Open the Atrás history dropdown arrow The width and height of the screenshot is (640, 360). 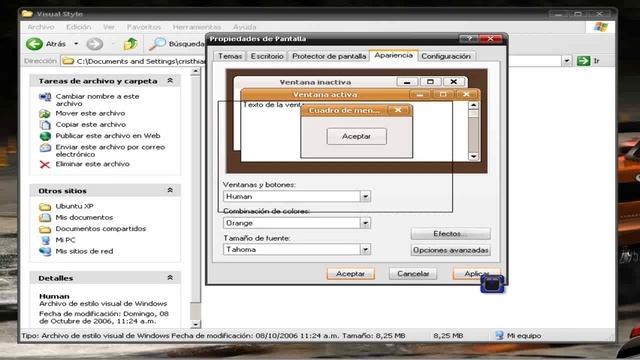pos(76,44)
